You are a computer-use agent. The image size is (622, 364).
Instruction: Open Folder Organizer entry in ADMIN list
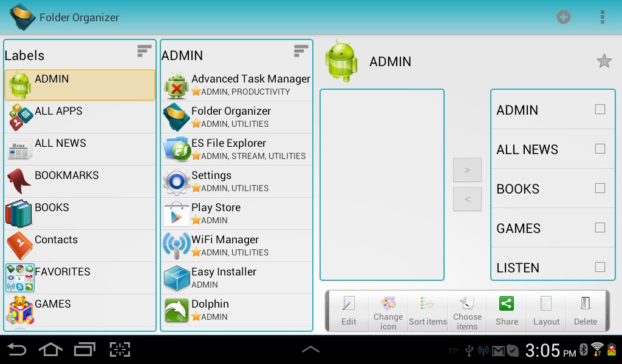pyautogui.click(x=237, y=117)
